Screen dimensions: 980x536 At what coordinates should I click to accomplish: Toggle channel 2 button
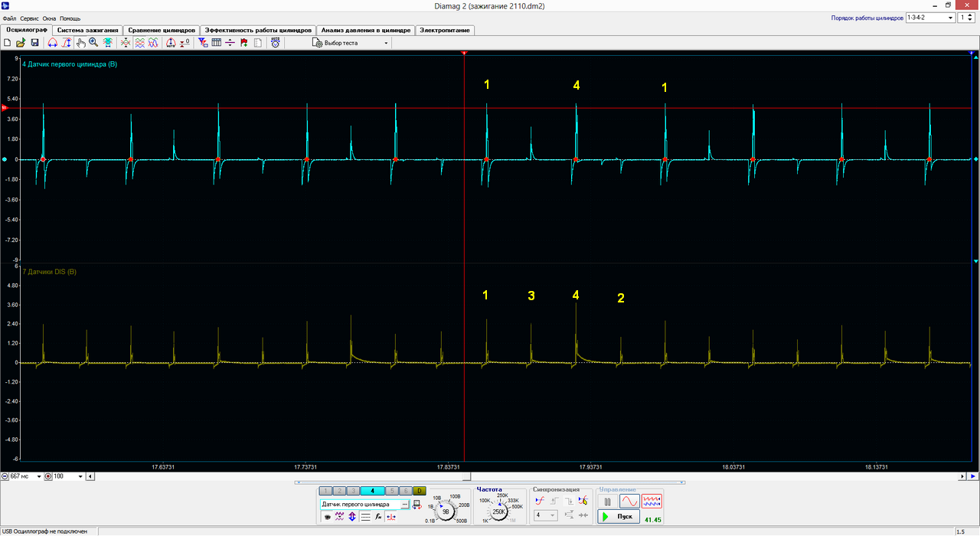pyautogui.click(x=339, y=491)
